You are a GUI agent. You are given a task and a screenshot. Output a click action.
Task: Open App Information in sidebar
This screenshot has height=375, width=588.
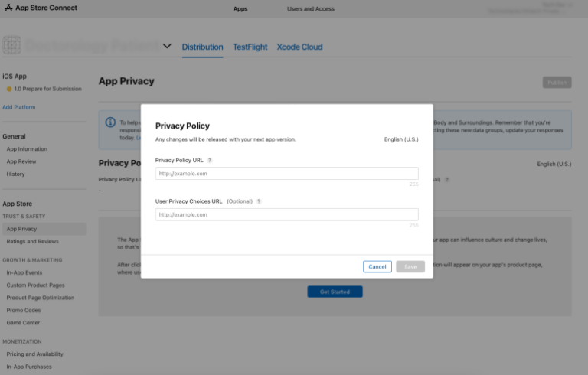pyautogui.click(x=27, y=149)
